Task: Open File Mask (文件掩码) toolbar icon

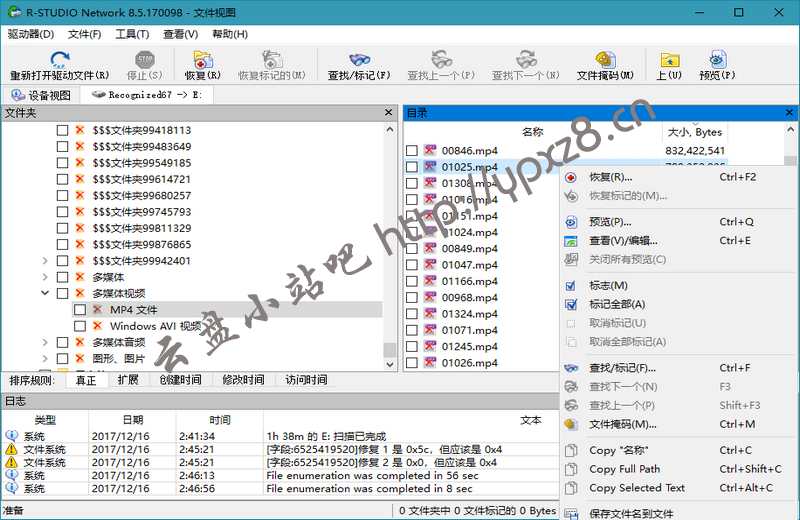Action: tap(605, 59)
